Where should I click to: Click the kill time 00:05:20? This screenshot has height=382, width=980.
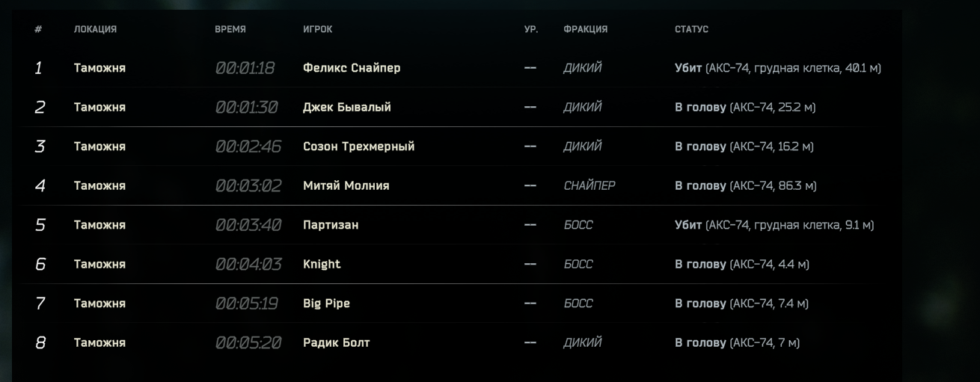tap(248, 342)
